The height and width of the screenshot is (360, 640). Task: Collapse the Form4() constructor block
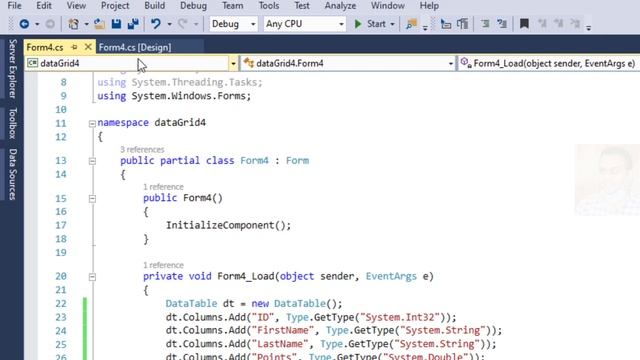pos(92,199)
